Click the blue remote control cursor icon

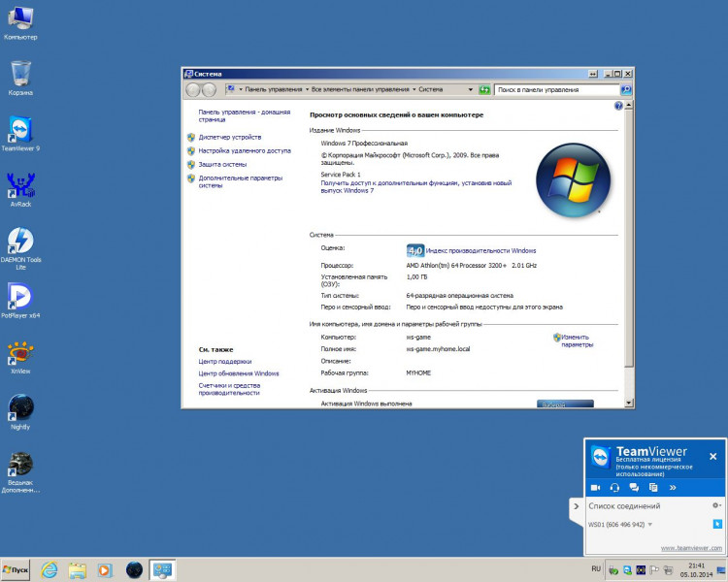pyautogui.click(x=717, y=525)
